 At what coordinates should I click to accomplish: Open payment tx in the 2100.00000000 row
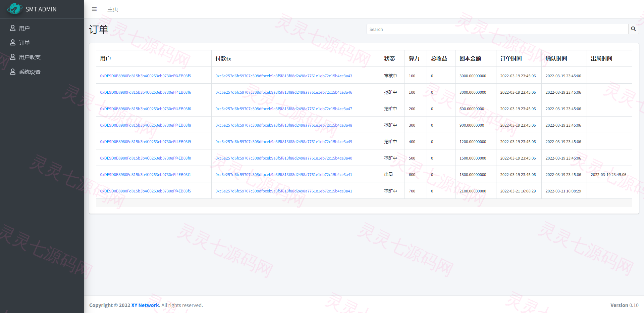(x=284, y=191)
